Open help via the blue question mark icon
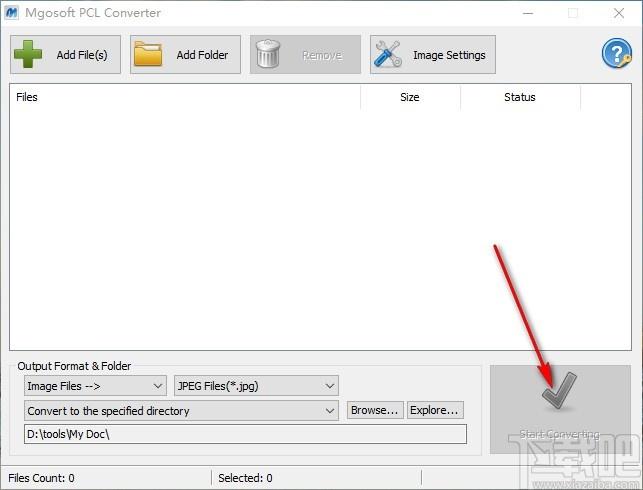Screen dimensions: 643x490 pyautogui.click(x=616, y=53)
